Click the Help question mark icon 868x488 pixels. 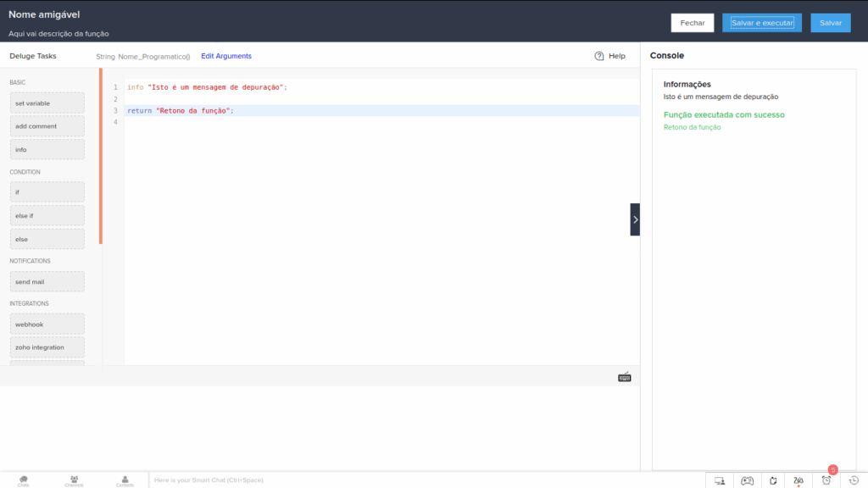599,56
